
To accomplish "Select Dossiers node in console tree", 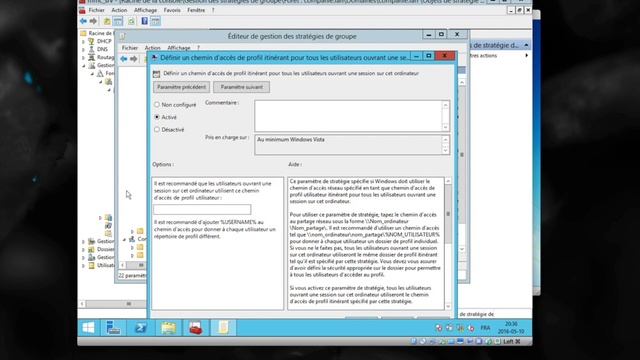I will (102, 249).
